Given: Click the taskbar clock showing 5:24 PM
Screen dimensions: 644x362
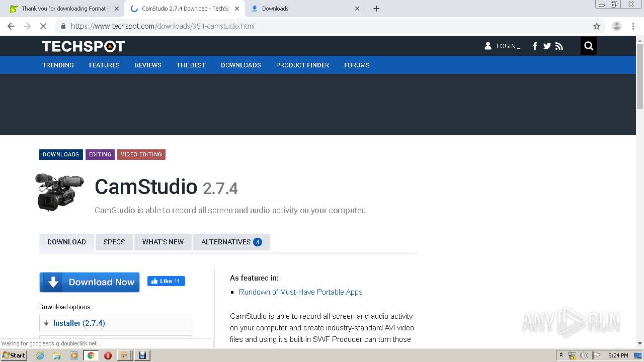Looking at the screenshot, I should click(x=618, y=355).
